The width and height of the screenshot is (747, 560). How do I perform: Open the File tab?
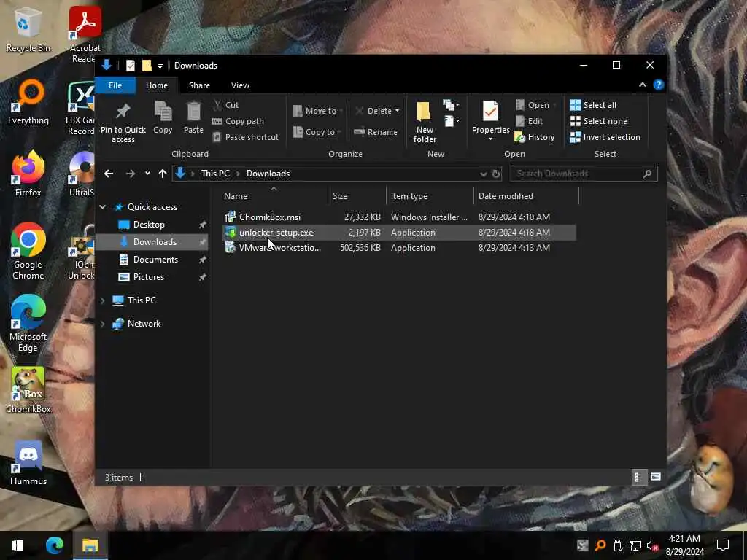pyautogui.click(x=115, y=85)
